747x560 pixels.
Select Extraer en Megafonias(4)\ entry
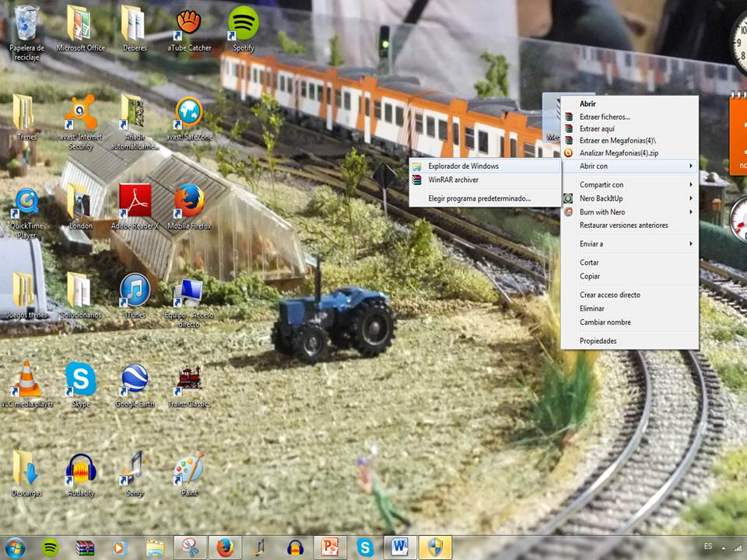[630, 141]
